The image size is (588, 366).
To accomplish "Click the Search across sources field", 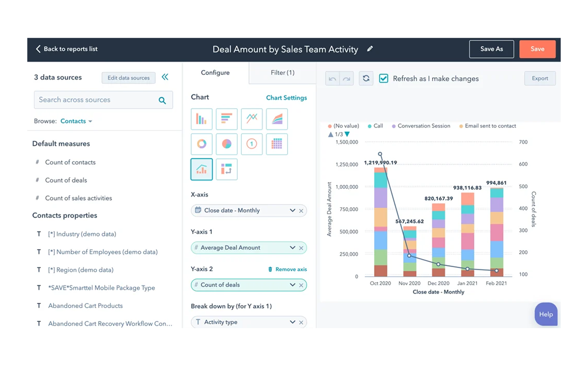I will tap(96, 100).
